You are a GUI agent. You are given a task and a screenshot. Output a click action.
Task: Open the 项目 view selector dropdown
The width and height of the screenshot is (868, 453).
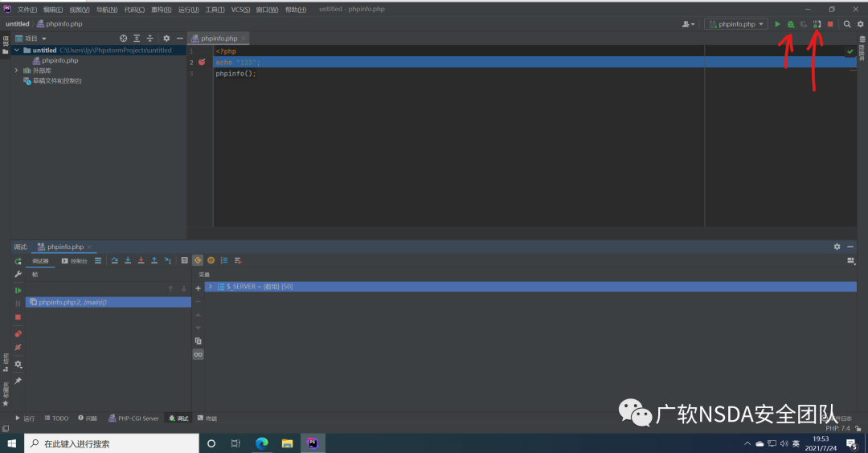[x=31, y=39]
